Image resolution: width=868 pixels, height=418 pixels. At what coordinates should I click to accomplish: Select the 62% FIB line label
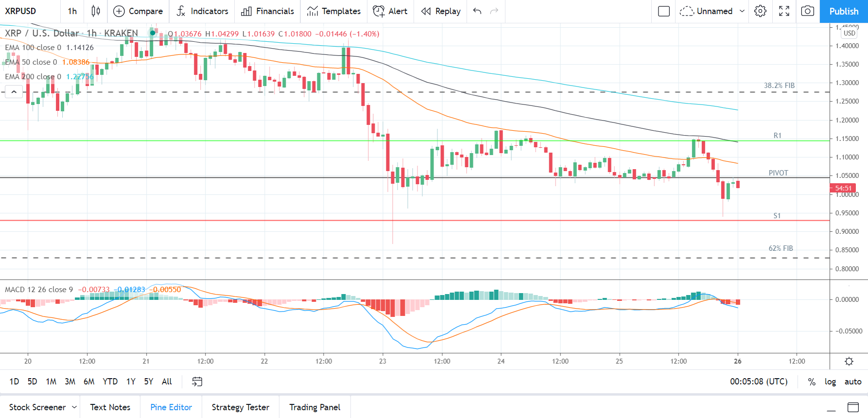[781, 248]
